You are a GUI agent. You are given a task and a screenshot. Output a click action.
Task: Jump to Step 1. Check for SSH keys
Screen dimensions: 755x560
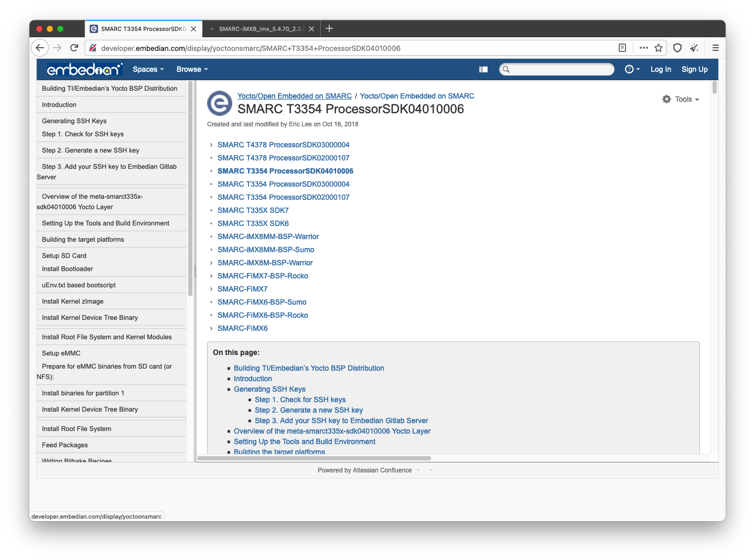(x=300, y=400)
